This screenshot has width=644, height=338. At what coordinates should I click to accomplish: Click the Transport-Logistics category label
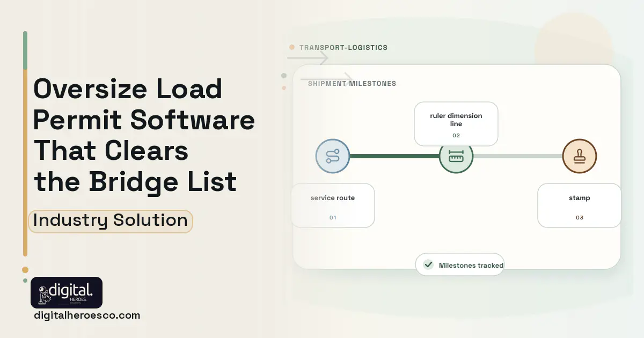pyautogui.click(x=343, y=47)
